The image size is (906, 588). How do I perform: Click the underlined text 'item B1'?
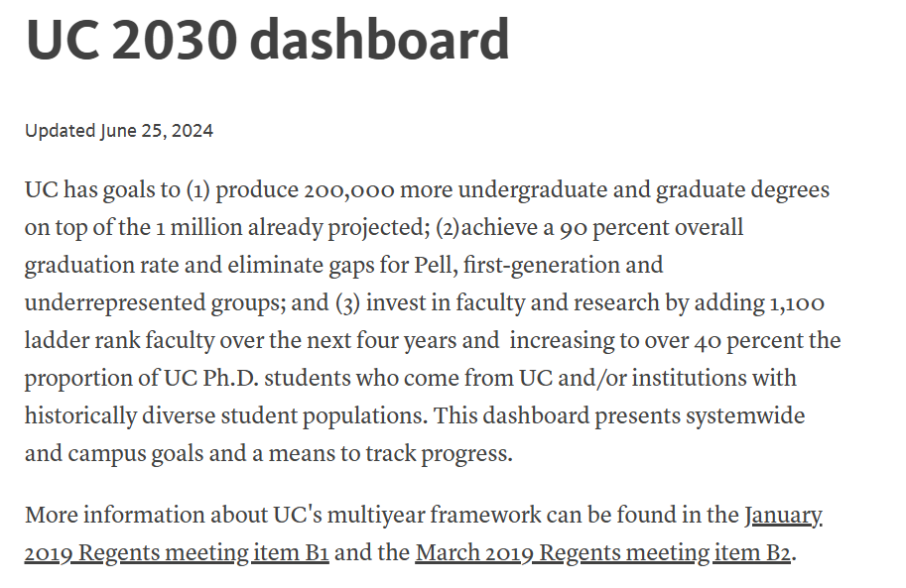(x=291, y=552)
